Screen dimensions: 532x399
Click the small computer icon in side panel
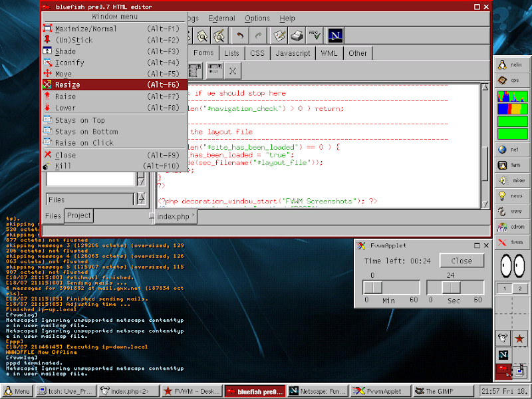tap(519, 371)
